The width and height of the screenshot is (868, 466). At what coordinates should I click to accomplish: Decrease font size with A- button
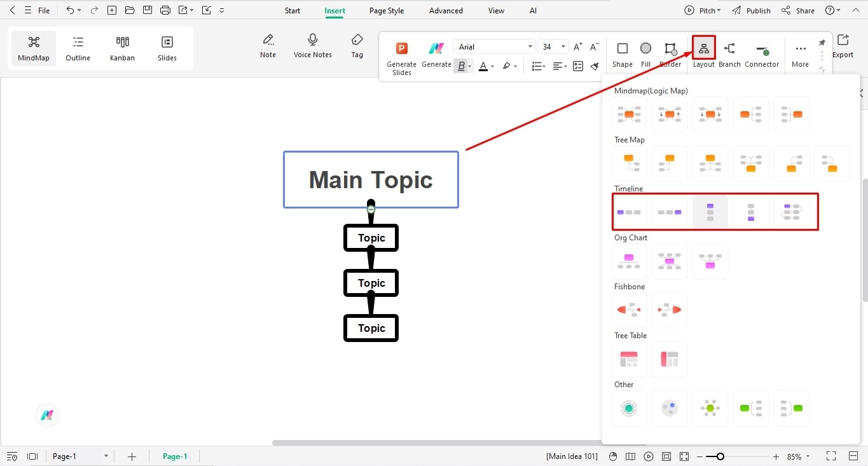[x=595, y=46]
